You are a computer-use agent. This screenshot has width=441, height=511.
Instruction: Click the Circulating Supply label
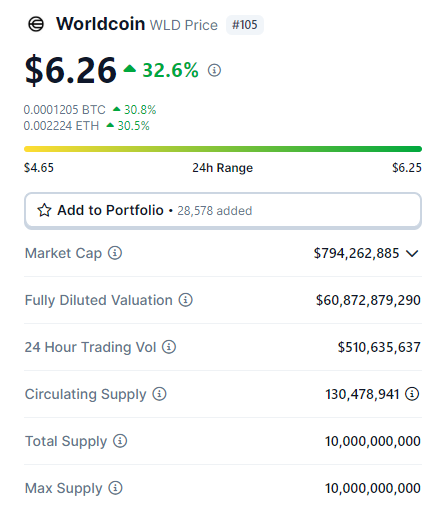click(86, 394)
